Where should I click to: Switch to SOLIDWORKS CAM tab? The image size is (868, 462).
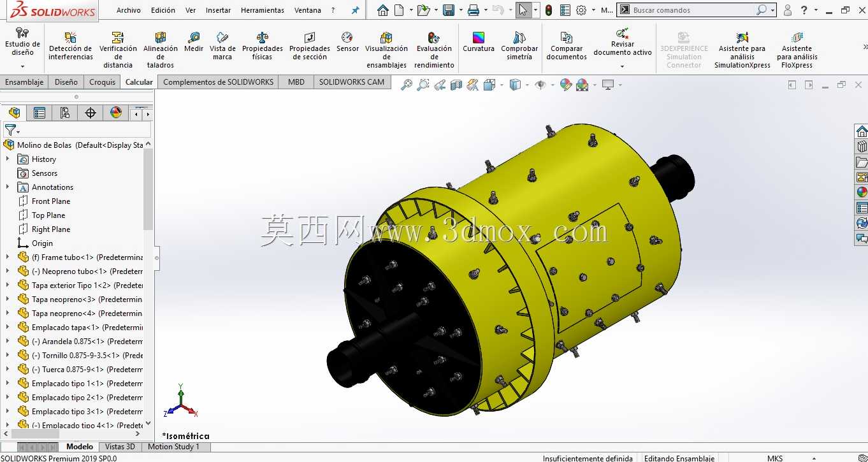(x=352, y=82)
